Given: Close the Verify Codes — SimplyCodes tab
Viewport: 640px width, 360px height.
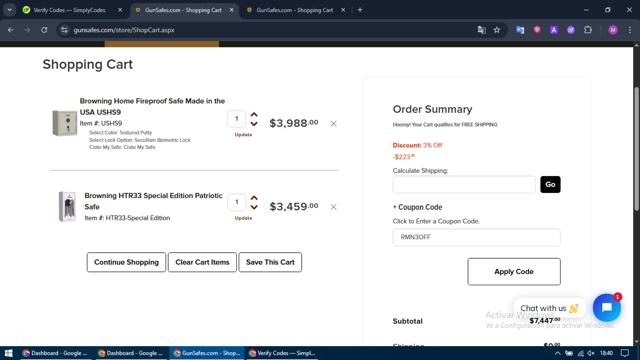Looking at the screenshot, I should 120,10.
